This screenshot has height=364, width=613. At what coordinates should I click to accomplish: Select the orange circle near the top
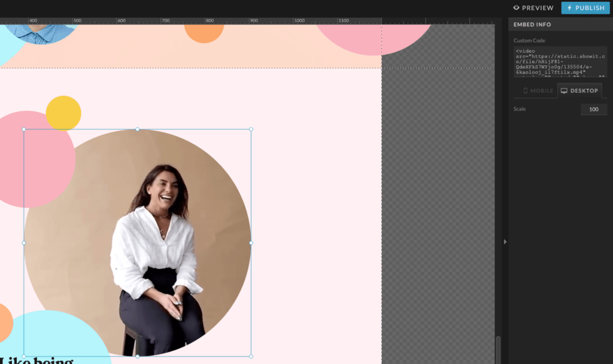point(204,33)
